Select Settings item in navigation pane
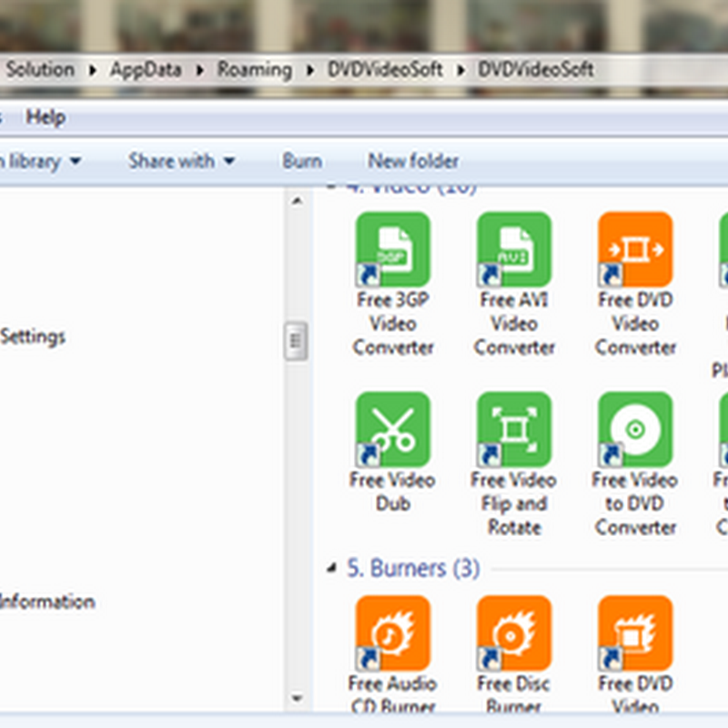 click(x=33, y=337)
